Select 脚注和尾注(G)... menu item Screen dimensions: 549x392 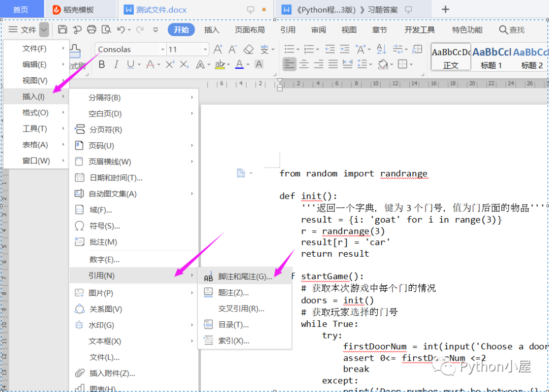click(x=245, y=277)
